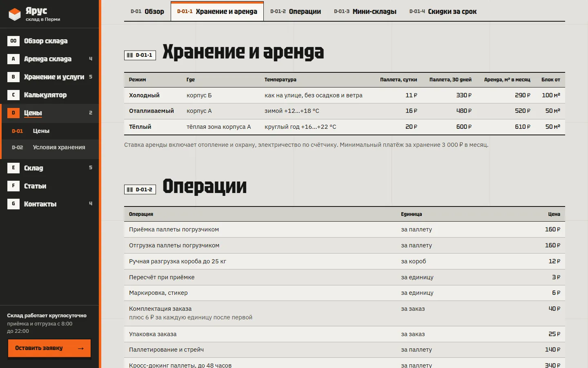588x368 pixels.
Task: Click the C badge beside Калькулятор
Action: click(x=13, y=95)
